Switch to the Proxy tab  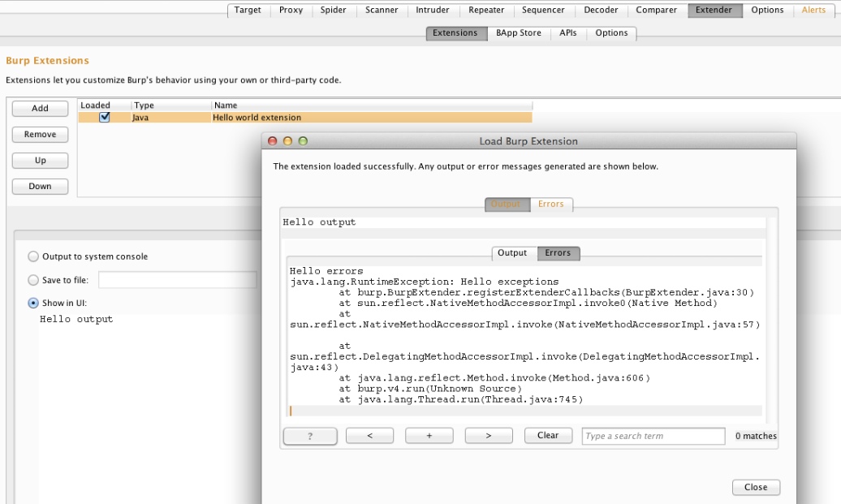[x=291, y=11]
